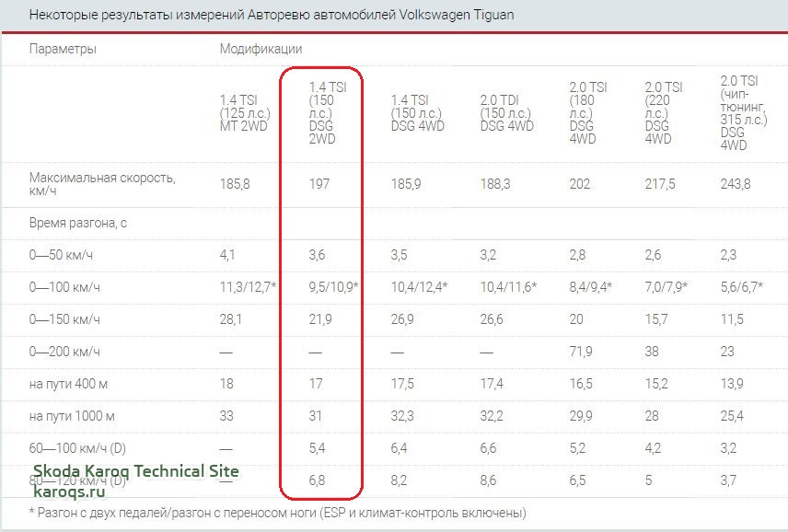This screenshot has height=532, width=788.
Task: Click the 'Максимальная скорость, км/ч' row label
Action: tap(102, 184)
